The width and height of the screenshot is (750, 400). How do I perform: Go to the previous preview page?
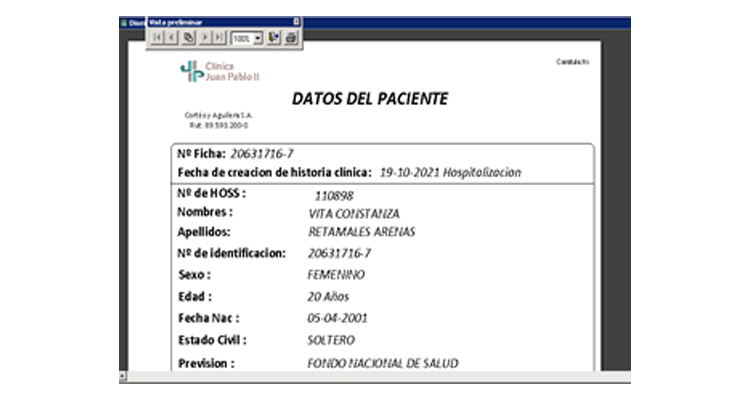(x=171, y=38)
